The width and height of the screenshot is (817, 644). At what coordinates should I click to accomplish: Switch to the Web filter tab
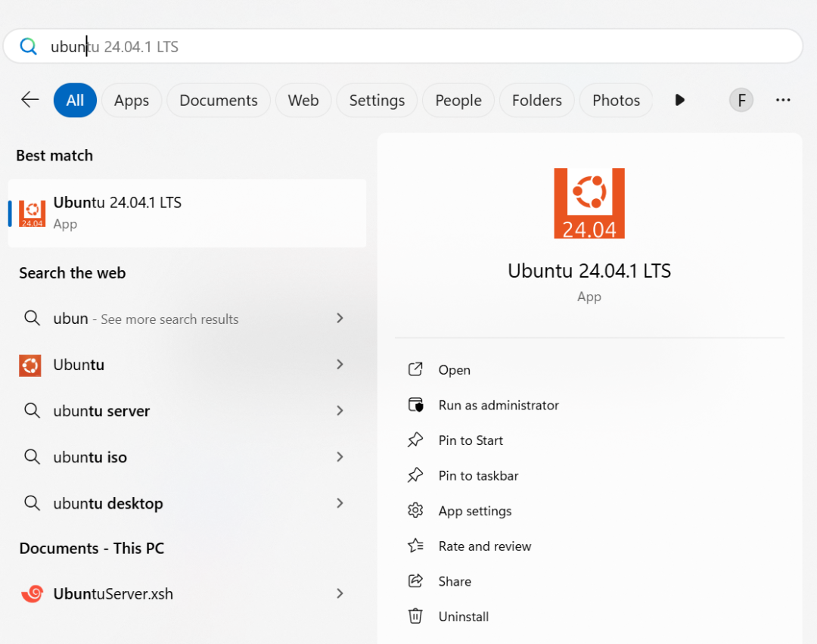(x=303, y=100)
